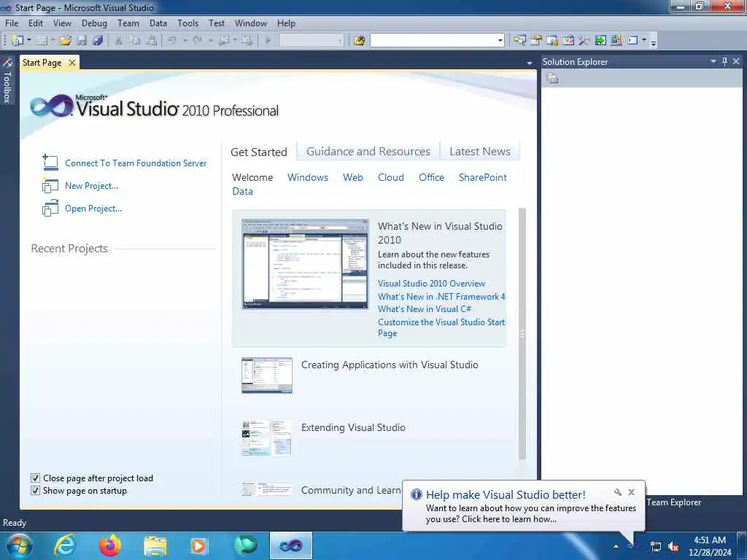Toggle Close page after project load checkbox

(35, 478)
